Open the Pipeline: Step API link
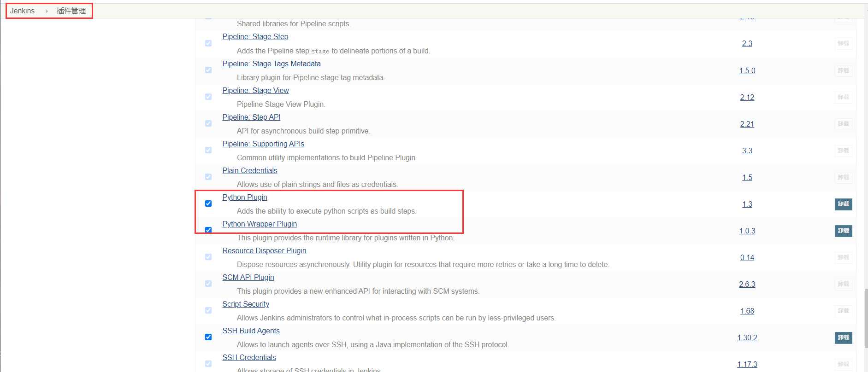The height and width of the screenshot is (372, 868). pyautogui.click(x=251, y=117)
